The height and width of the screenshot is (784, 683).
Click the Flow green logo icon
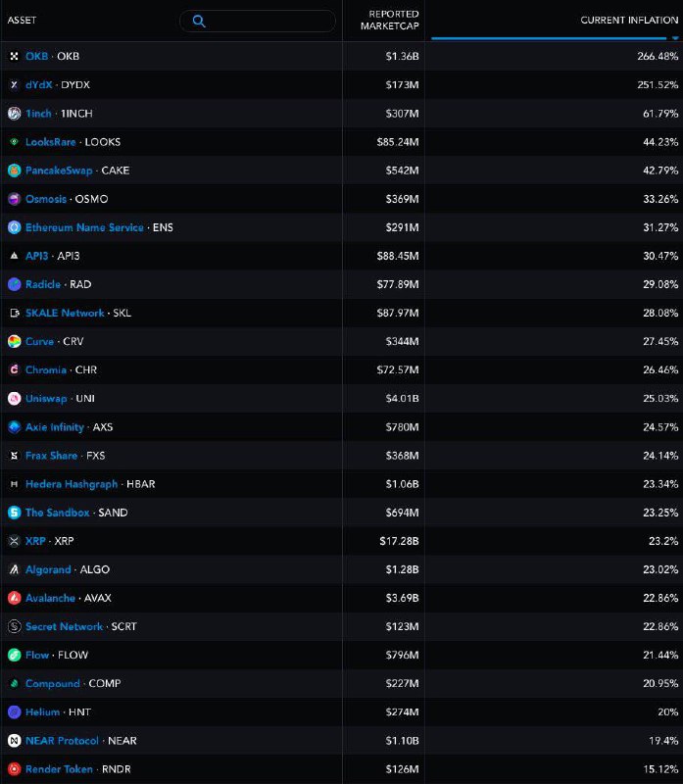coord(14,655)
